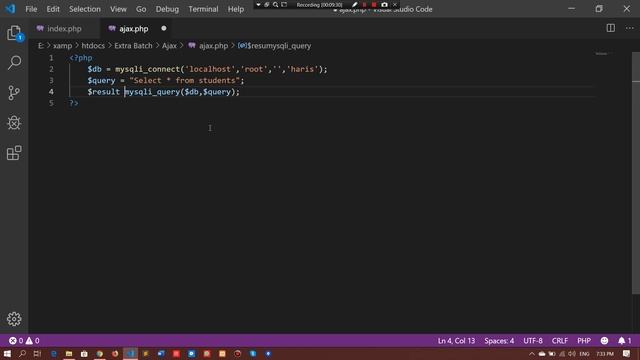Click the volume speaker tray icon
The width and height of the screenshot is (640, 360).
(x=572, y=353)
